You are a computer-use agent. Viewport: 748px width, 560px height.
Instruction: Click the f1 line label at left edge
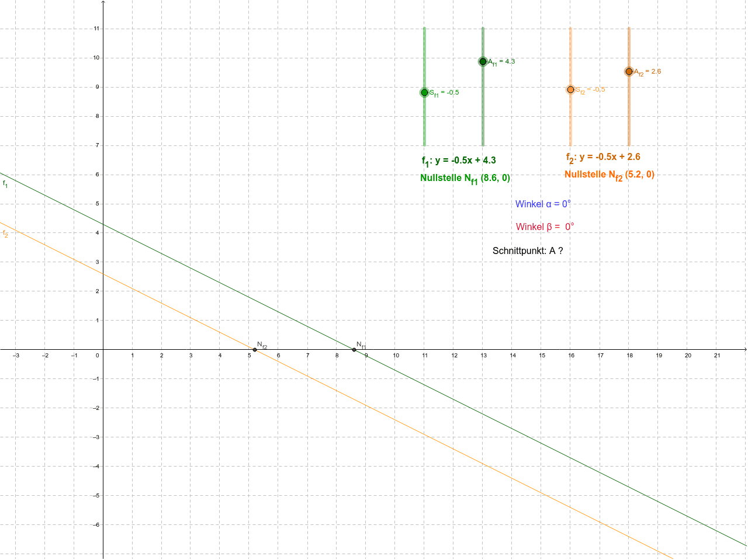(5, 184)
